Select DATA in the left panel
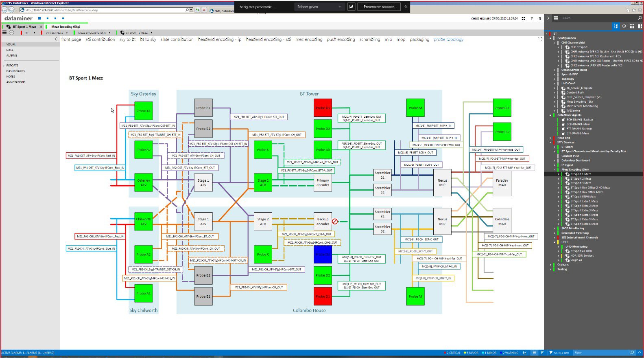The width and height of the screenshot is (644, 358). [x=10, y=50]
